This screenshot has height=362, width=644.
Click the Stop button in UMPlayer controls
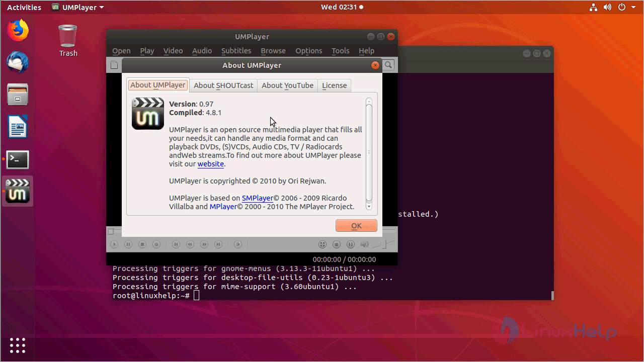coord(142,244)
